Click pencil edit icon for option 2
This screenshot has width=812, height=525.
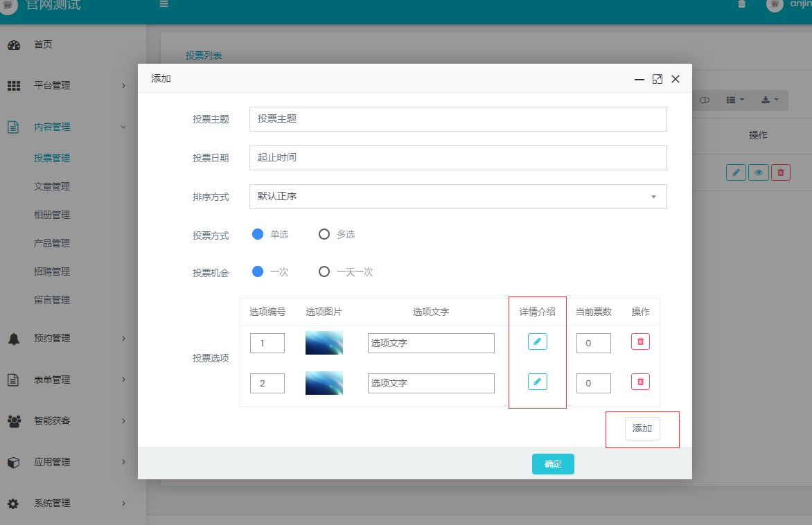coord(537,382)
